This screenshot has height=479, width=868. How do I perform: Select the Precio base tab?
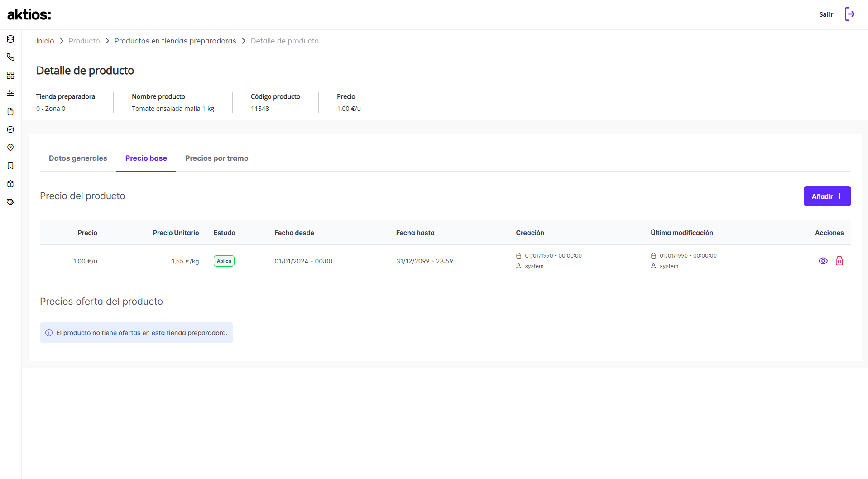[x=146, y=158]
